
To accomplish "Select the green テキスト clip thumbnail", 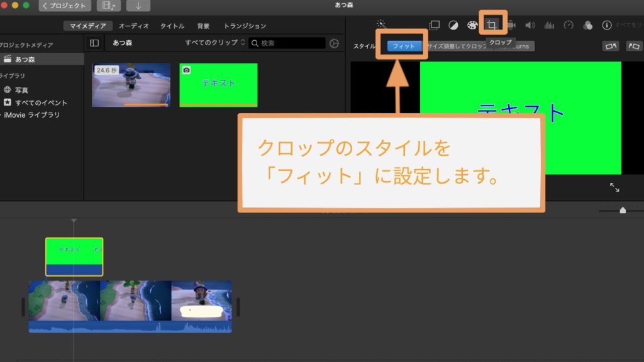I will pos(218,85).
